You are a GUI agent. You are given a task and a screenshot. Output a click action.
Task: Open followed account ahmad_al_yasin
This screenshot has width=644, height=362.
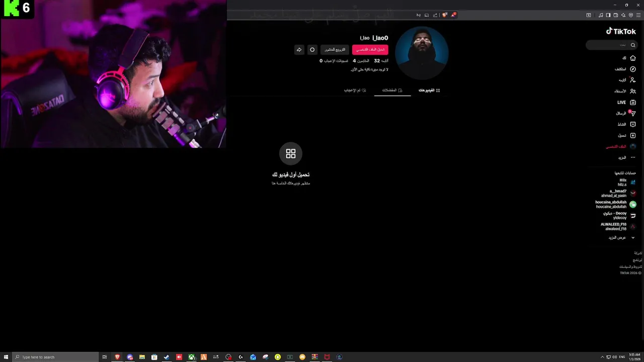[618, 193]
